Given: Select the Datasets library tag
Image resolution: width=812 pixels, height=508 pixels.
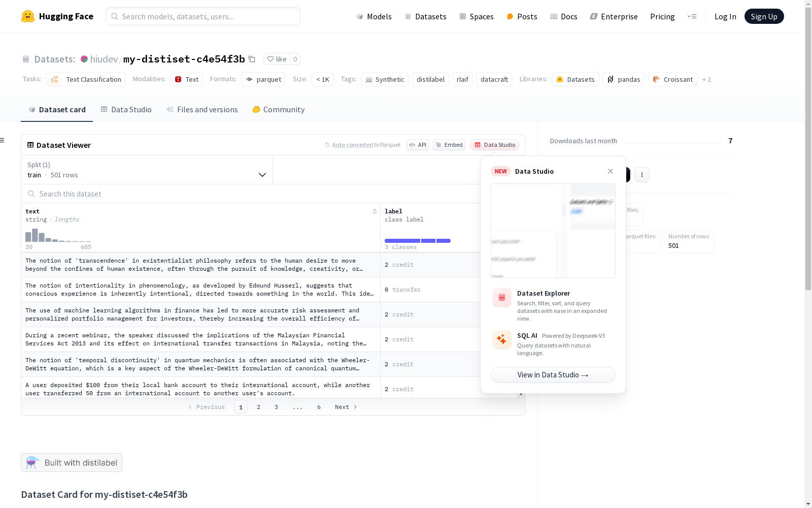Looking at the screenshot, I should pyautogui.click(x=576, y=79).
